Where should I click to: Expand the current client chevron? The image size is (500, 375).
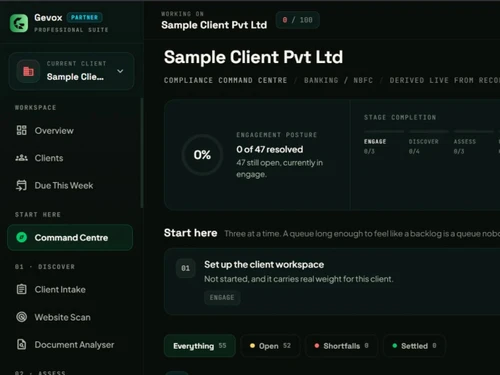point(120,71)
